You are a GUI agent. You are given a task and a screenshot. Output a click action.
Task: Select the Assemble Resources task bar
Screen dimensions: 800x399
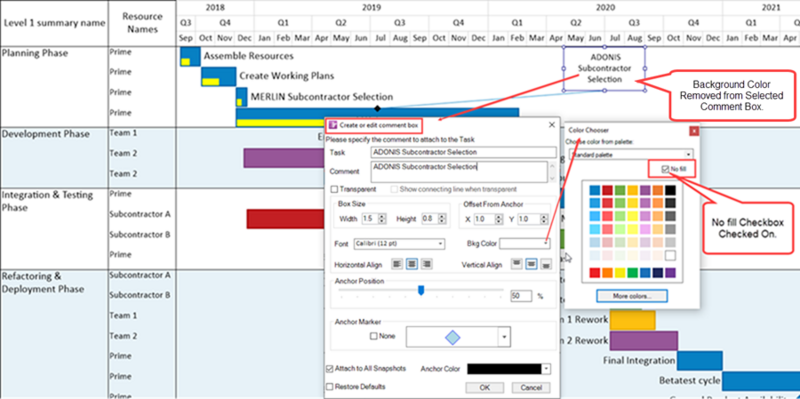tap(190, 56)
